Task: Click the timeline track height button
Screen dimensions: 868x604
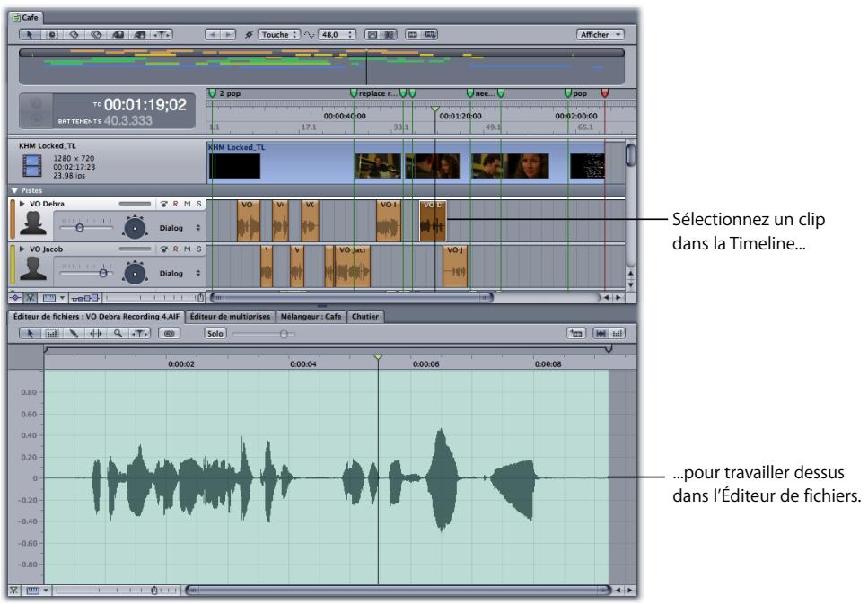Action: 412,34
